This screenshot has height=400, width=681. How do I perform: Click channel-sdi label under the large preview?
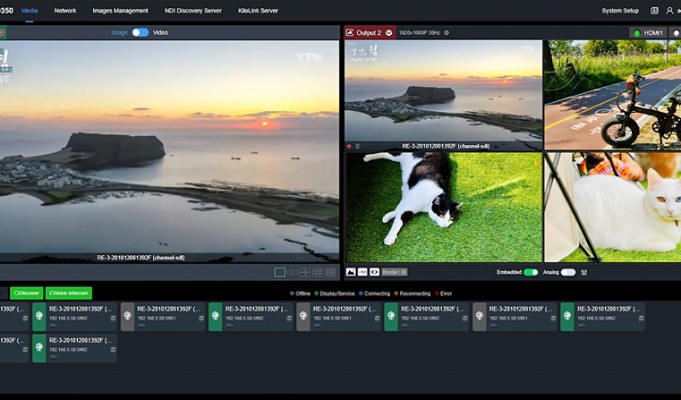tap(141, 258)
